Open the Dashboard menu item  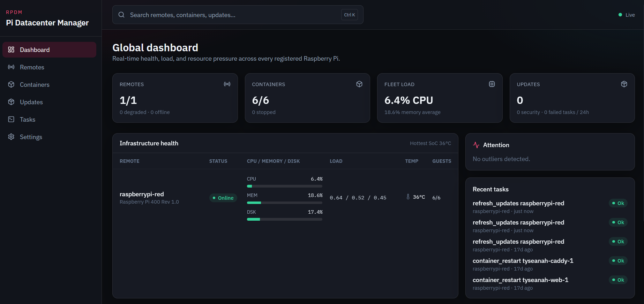click(x=49, y=50)
